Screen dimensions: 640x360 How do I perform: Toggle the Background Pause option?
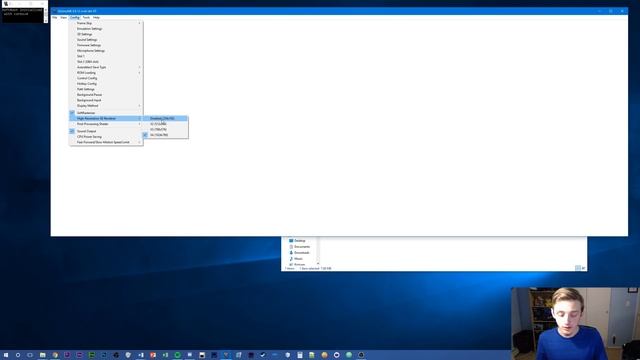tap(106, 95)
